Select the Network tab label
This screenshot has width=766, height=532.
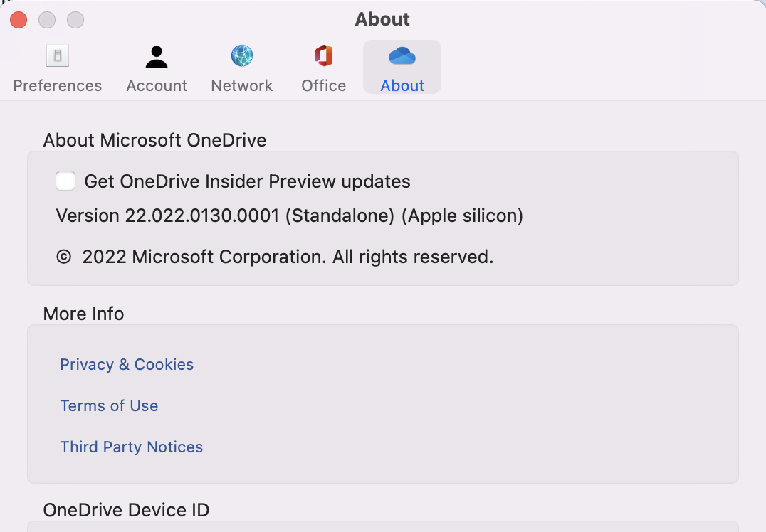[x=242, y=85]
